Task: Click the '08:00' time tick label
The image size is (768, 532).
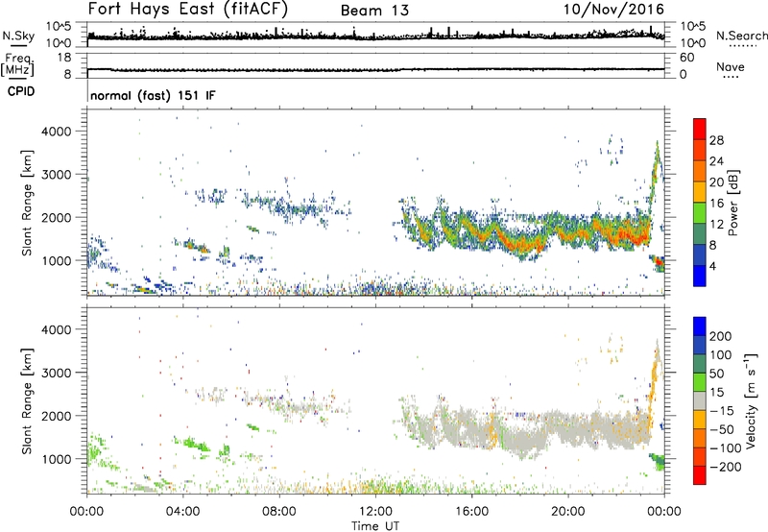Action: [279, 512]
